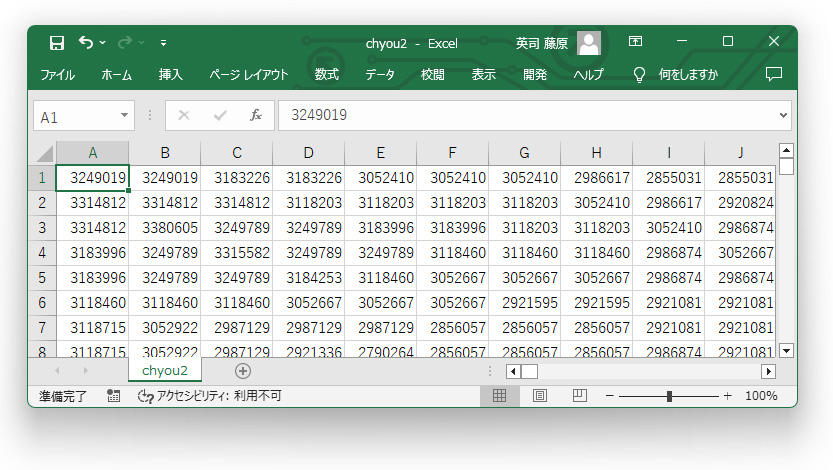The height and width of the screenshot is (470, 833).
Task: Click the zoom in plus button
Action: coord(727,396)
